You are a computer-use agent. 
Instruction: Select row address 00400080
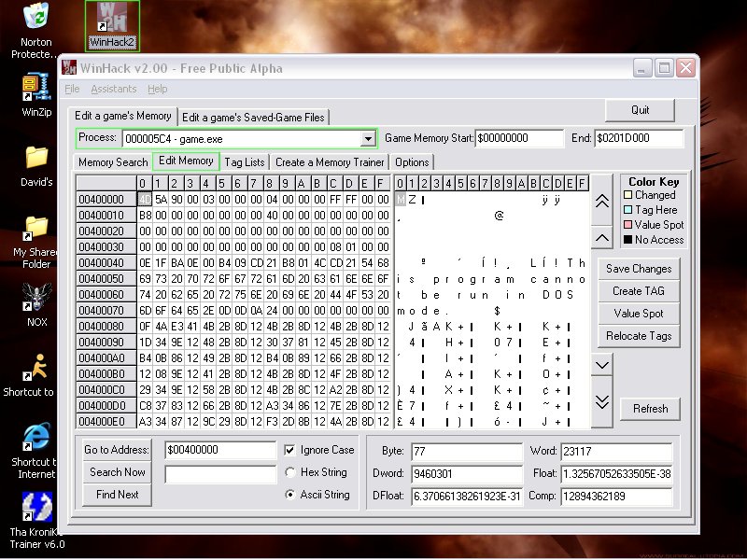(106, 327)
